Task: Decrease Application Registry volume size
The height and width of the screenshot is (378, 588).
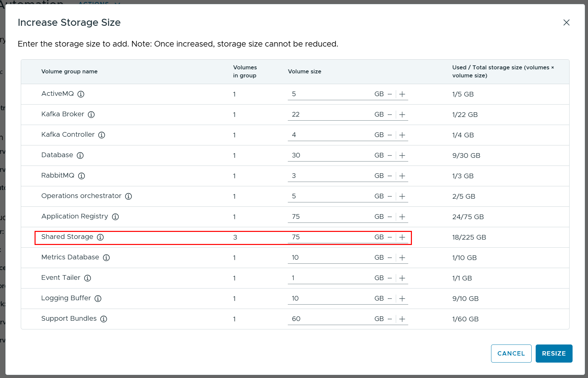Action: (x=390, y=217)
